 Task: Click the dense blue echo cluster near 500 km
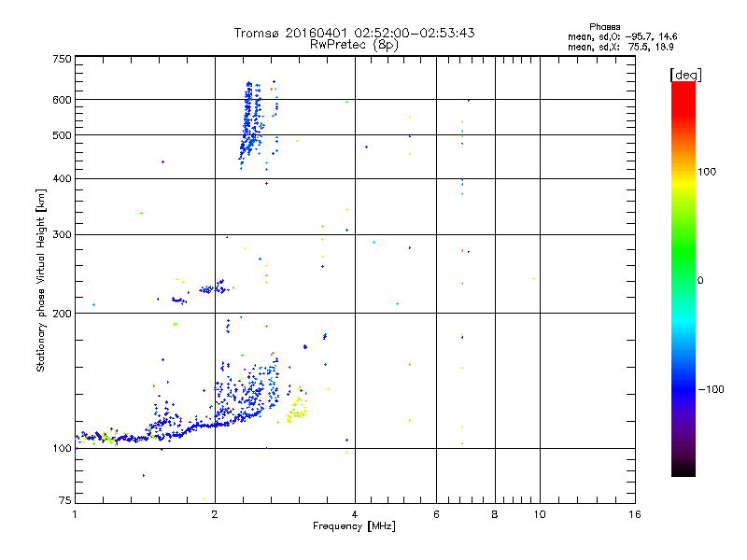[x=251, y=124]
